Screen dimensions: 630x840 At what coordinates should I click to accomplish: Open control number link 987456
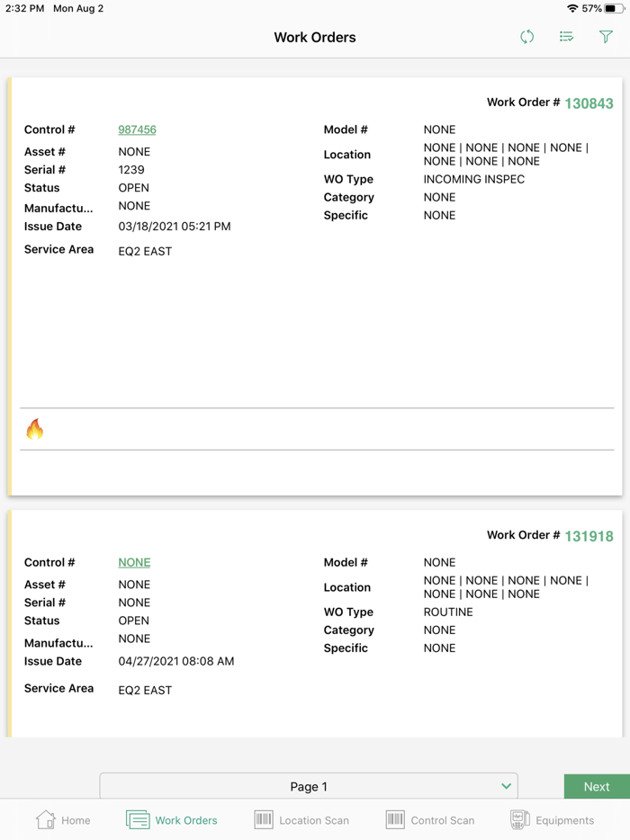(136, 129)
